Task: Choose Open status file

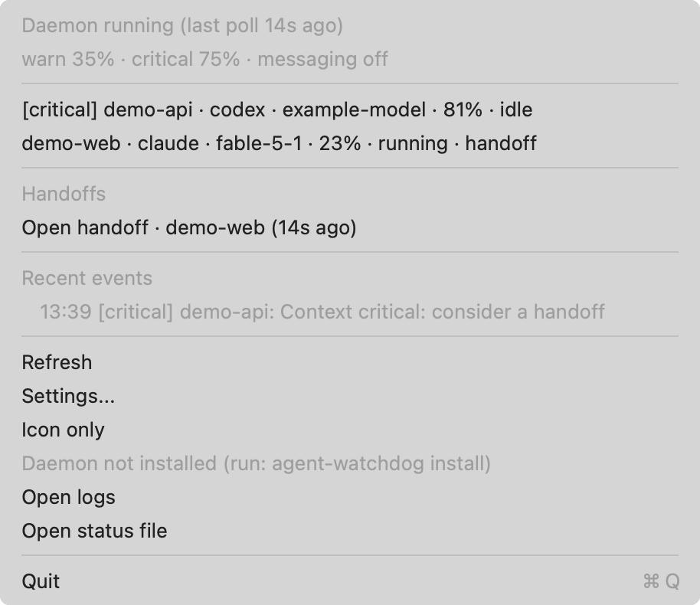Action: point(350,531)
